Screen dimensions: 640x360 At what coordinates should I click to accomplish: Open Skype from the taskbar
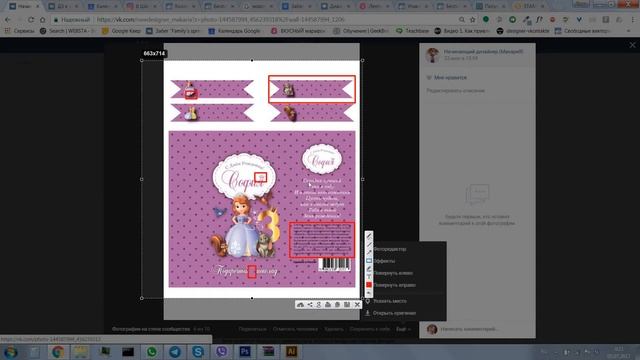198,352
